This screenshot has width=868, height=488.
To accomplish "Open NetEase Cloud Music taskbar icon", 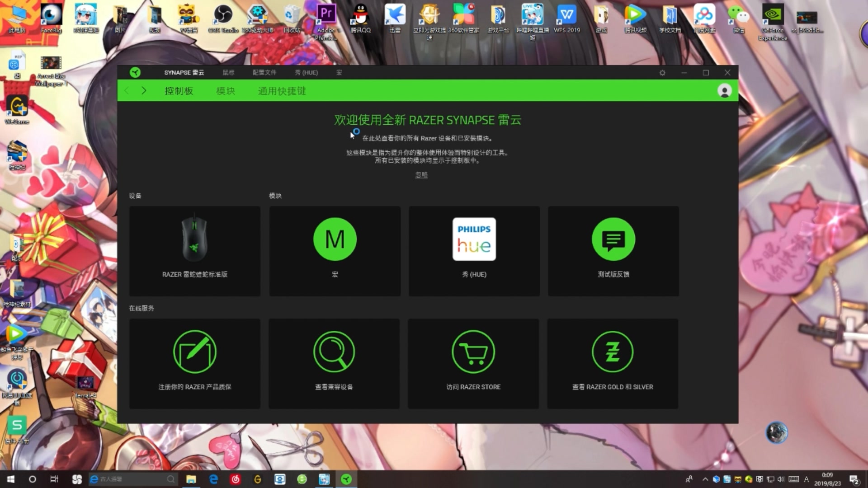I will [x=235, y=479].
